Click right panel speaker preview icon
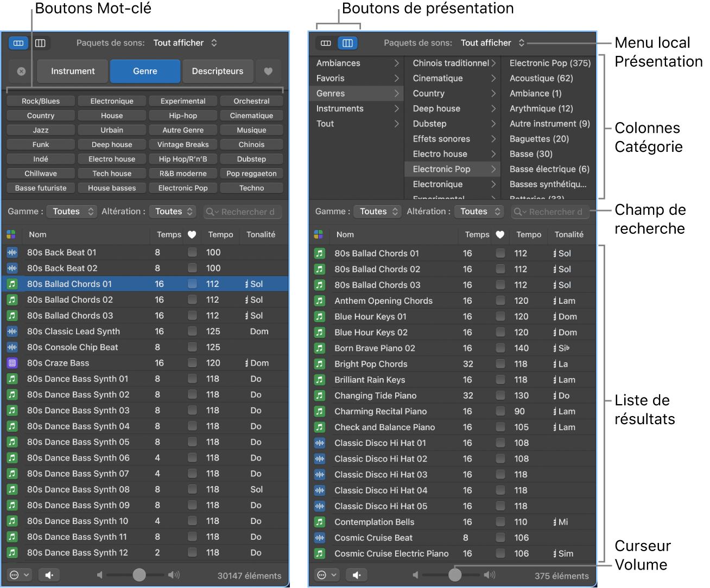 356,575
